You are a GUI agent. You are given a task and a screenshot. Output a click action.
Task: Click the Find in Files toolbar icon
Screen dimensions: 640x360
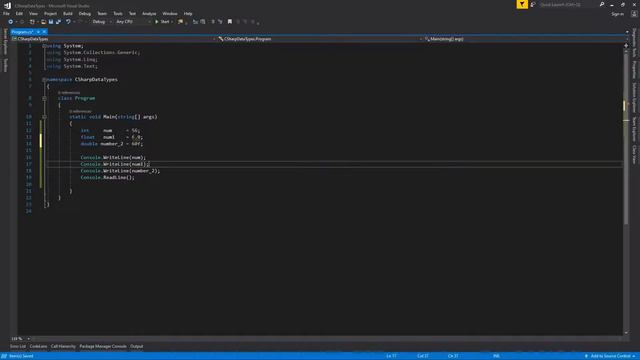[x=180, y=22]
